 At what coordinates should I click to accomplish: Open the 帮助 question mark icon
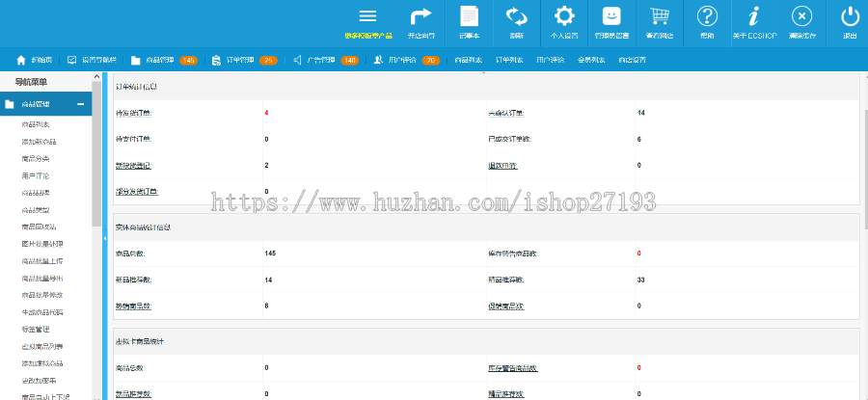[707, 16]
